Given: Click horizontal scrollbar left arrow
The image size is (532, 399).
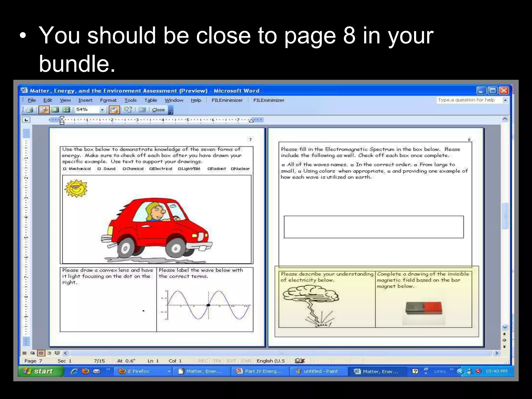Looking at the screenshot, I should (65, 353).
